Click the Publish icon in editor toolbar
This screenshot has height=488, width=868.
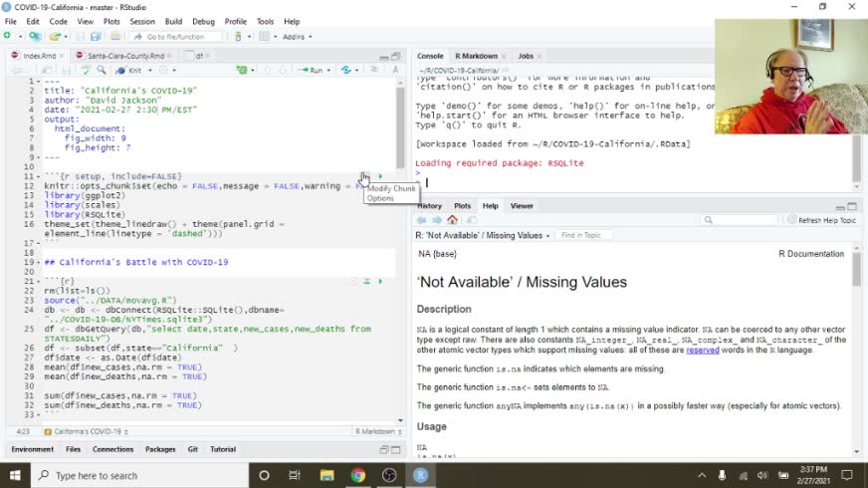click(346, 71)
